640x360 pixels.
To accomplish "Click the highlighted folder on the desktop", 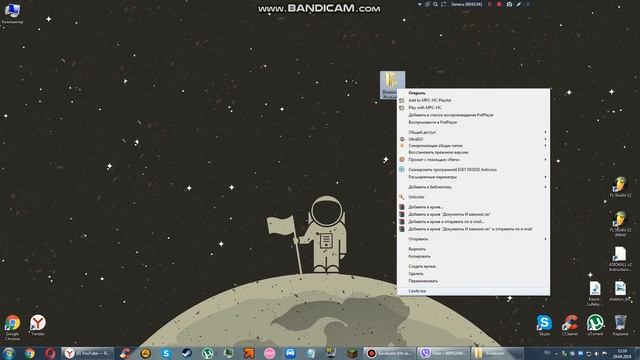I will pyautogui.click(x=392, y=85).
